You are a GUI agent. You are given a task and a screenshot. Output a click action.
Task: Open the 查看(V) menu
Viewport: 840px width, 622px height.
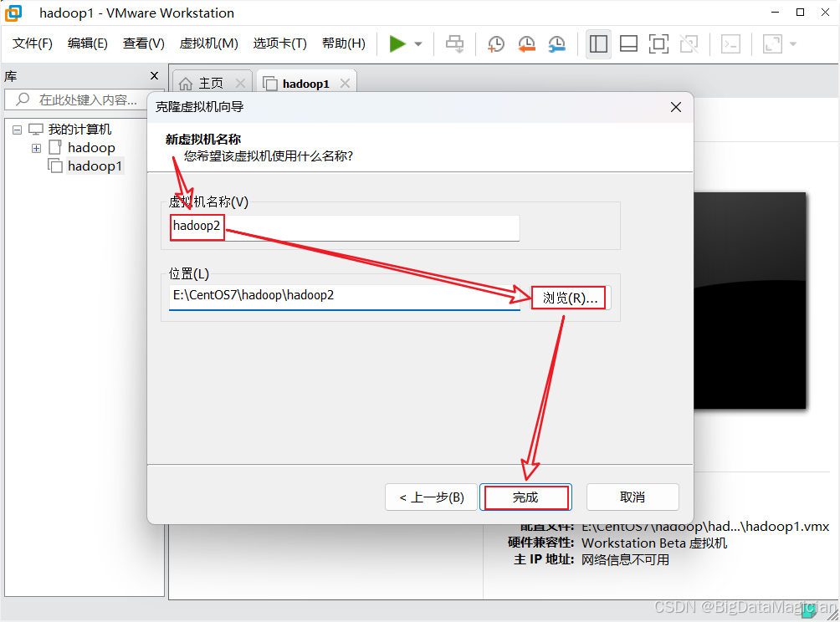144,43
